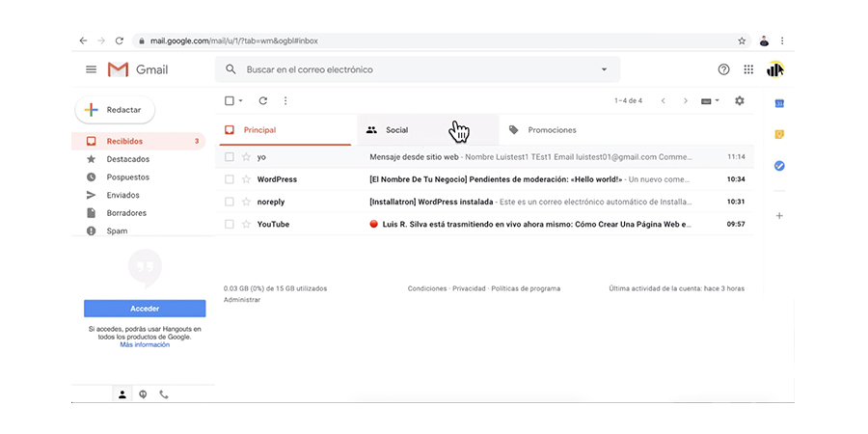
Task: Open the main menu hamburger icon
Action: 91,69
